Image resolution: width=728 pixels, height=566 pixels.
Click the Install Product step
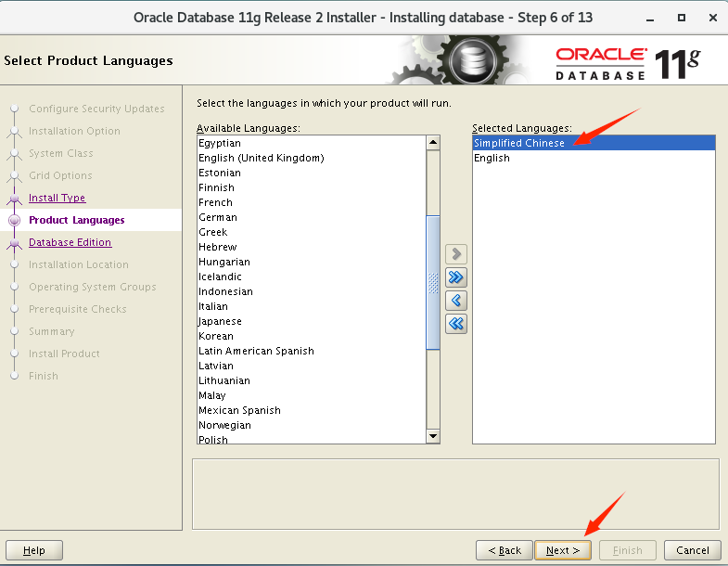pos(64,354)
